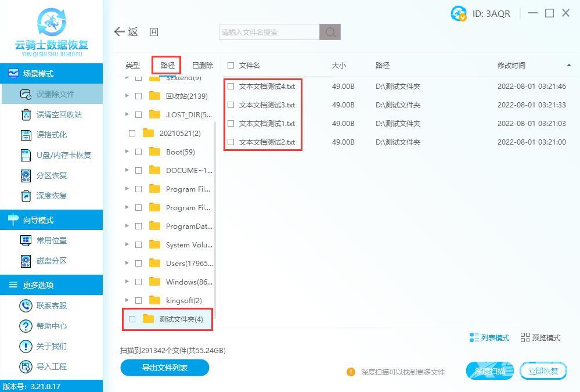Select the 误清空回收站 recycle bin icon
This screenshot has width=580, height=392.
(x=26, y=115)
